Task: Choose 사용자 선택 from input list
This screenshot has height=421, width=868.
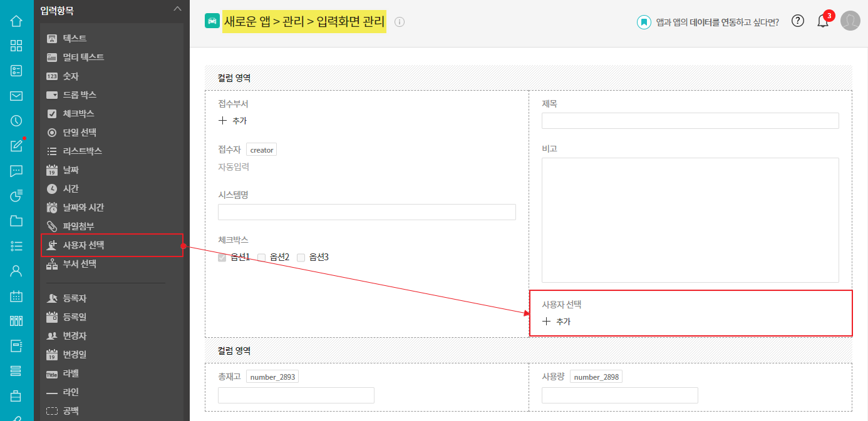Action: tap(83, 245)
